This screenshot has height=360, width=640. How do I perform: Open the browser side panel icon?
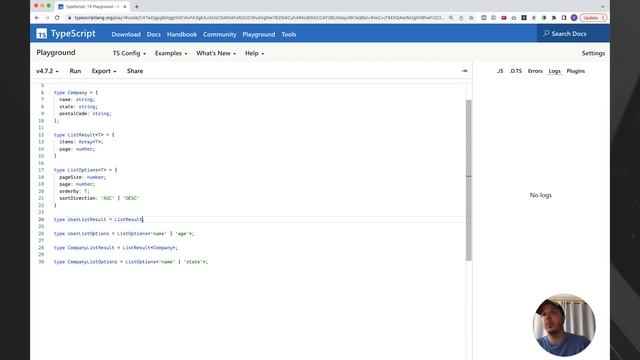[x=564, y=18]
